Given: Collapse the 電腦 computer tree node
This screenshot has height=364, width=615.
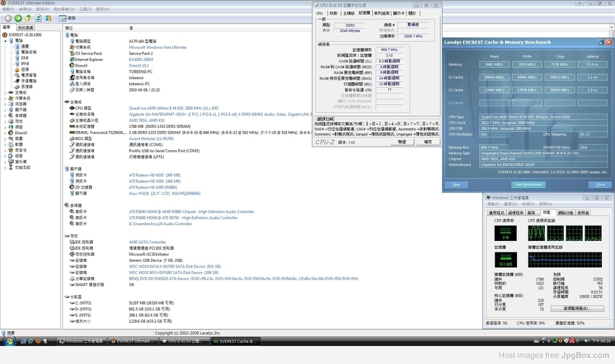Looking at the screenshot, I should (x=5, y=41).
